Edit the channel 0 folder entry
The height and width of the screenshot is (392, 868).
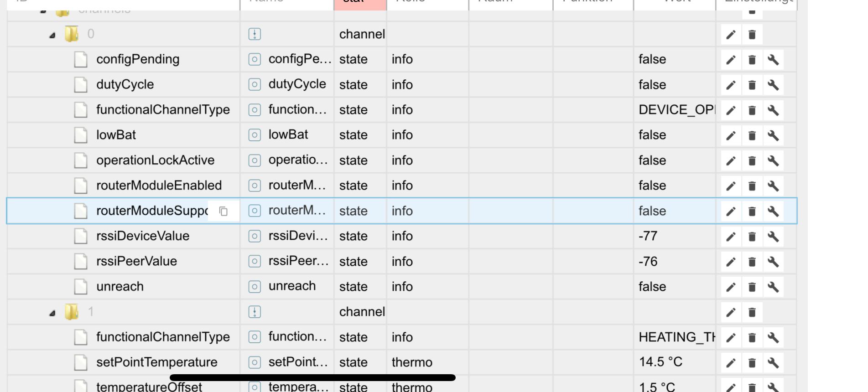[731, 35]
